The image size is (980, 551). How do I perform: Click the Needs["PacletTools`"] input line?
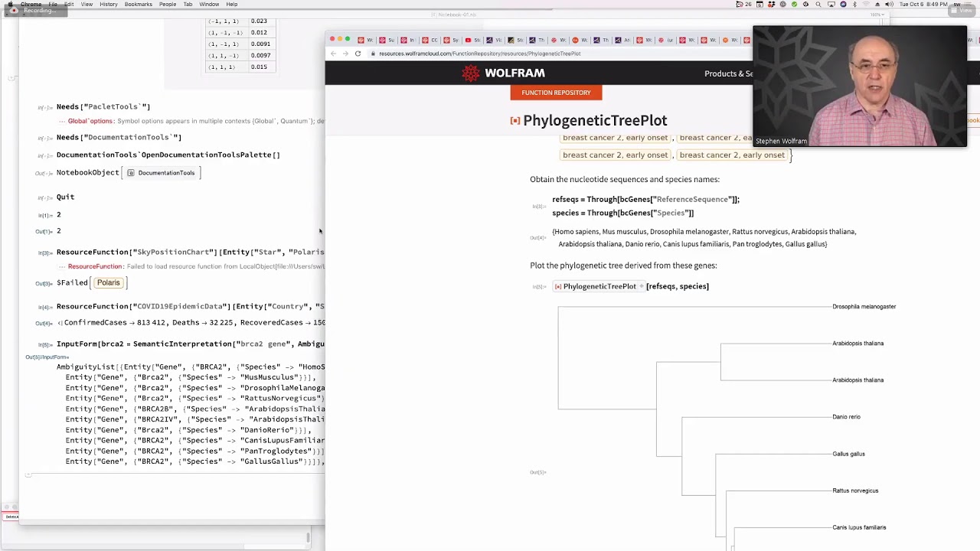(x=103, y=107)
